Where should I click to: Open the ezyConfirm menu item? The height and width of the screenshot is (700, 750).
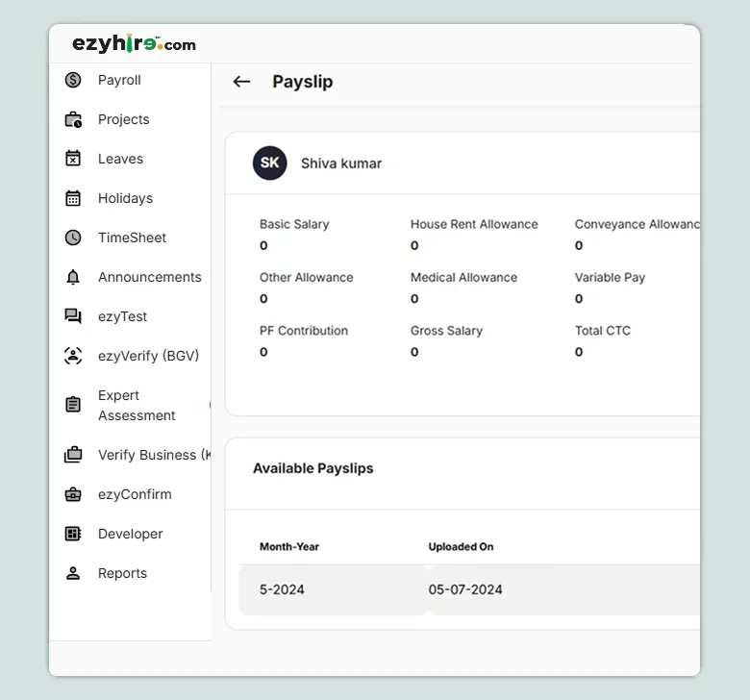(135, 494)
